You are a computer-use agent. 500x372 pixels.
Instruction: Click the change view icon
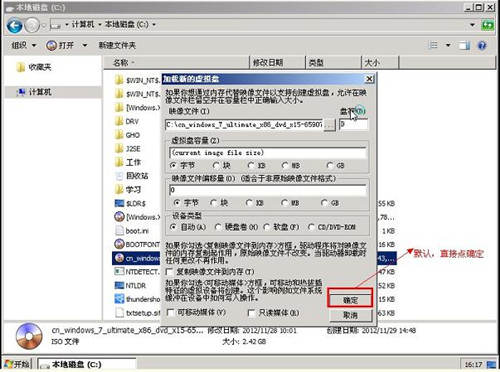[433, 45]
